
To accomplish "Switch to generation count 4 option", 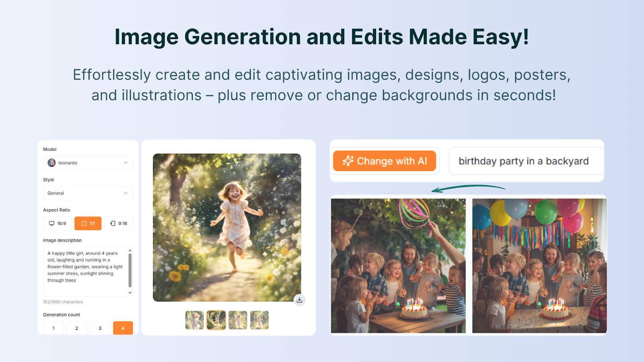I will click(x=123, y=328).
